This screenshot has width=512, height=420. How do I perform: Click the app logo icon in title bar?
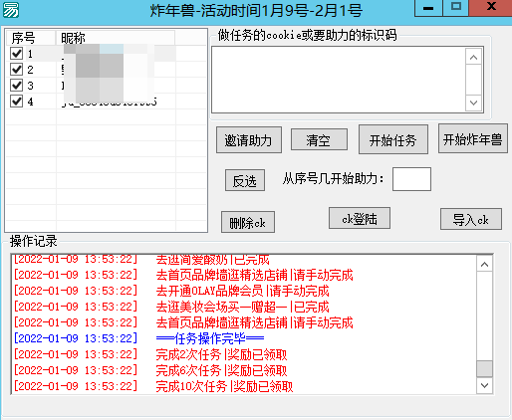coord(11,10)
